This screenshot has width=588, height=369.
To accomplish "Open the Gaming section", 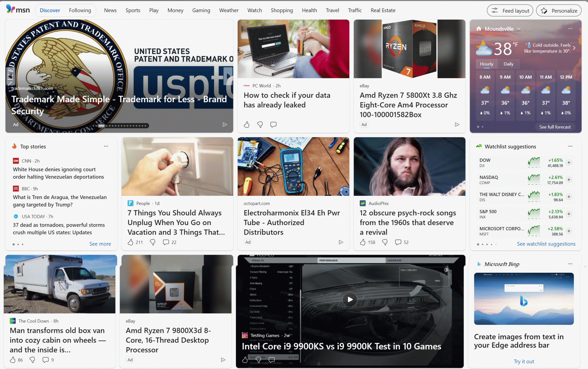I will 201,10.
